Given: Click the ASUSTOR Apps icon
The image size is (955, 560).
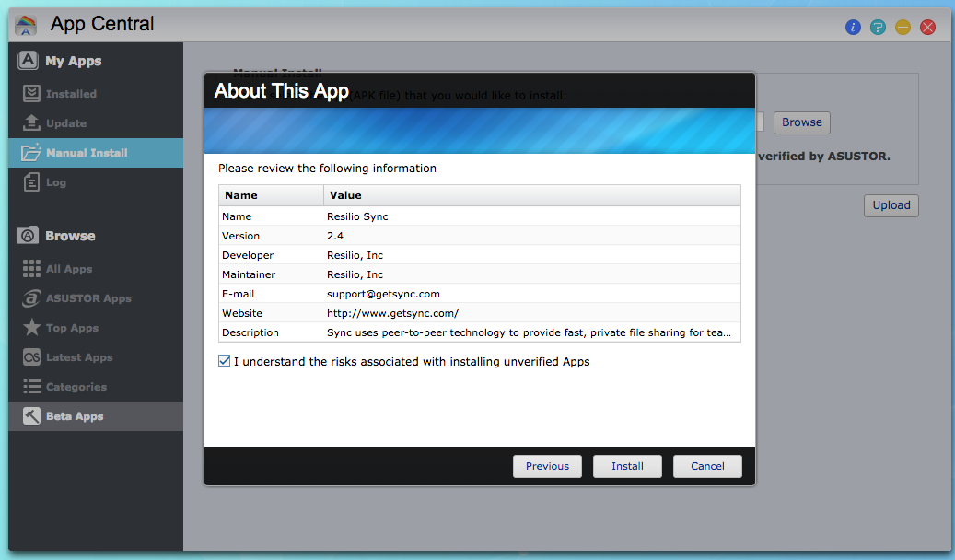Looking at the screenshot, I should (x=31, y=298).
